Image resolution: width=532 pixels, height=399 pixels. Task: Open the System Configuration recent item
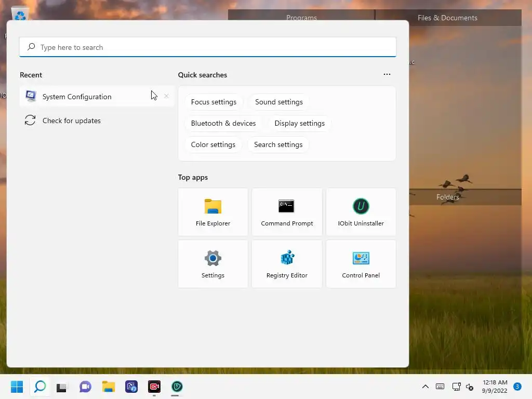click(97, 97)
